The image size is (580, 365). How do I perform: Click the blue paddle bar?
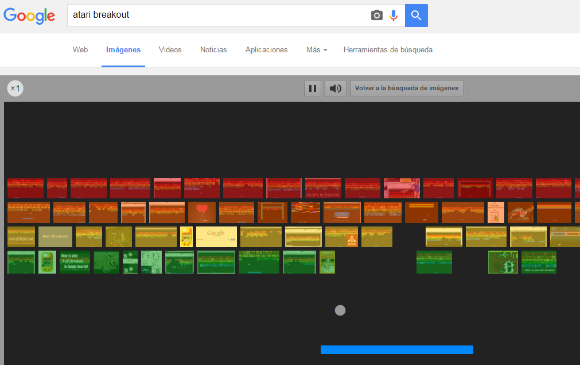pyautogui.click(x=397, y=349)
